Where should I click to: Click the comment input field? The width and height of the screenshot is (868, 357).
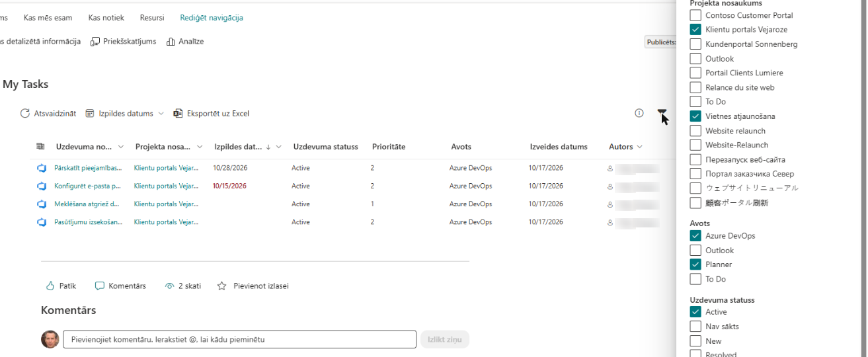point(239,340)
